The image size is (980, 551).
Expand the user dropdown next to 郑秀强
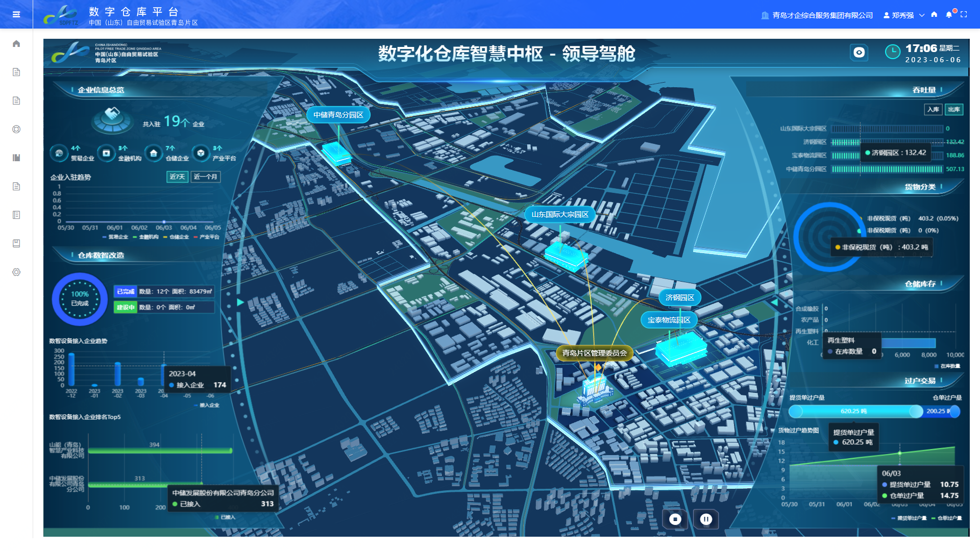(922, 15)
